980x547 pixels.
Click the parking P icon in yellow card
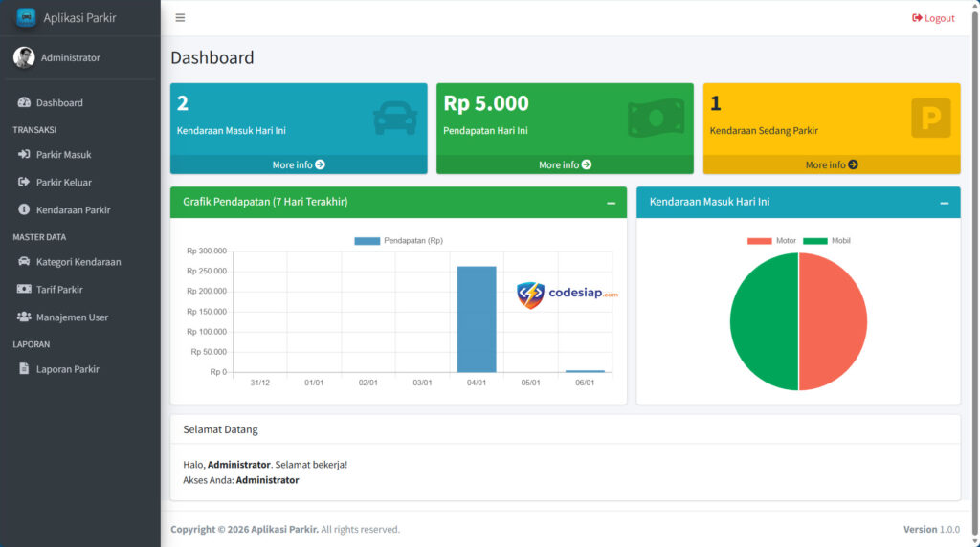930,119
